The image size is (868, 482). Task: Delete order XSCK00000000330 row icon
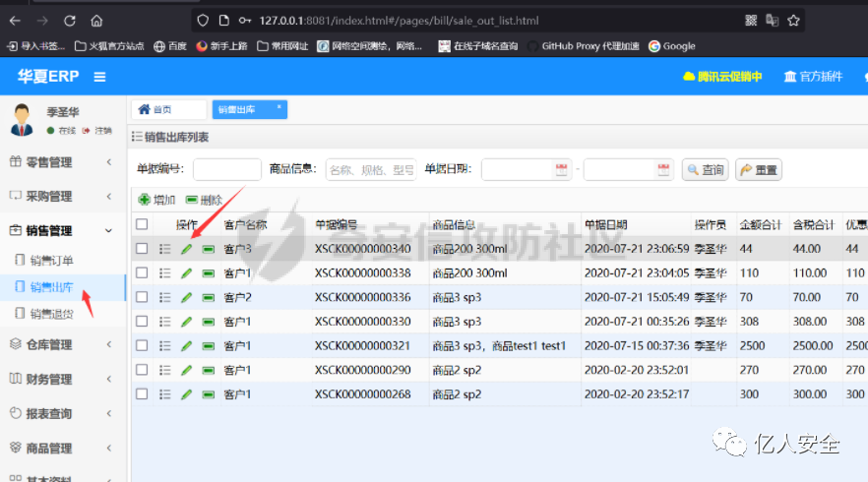pyautogui.click(x=209, y=322)
